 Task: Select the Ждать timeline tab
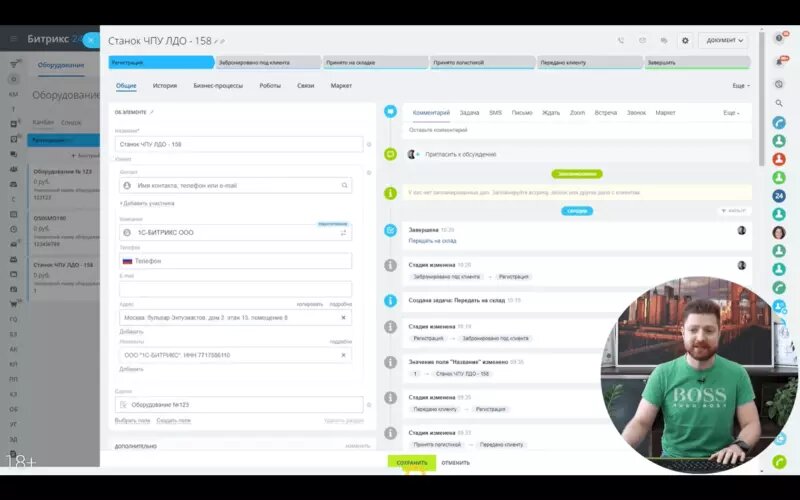pyautogui.click(x=551, y=113)
